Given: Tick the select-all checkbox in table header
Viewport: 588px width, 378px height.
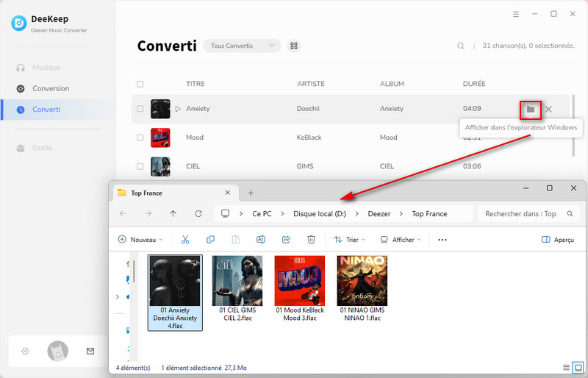Looking at the screenshot, I should [x=140, y=84].
